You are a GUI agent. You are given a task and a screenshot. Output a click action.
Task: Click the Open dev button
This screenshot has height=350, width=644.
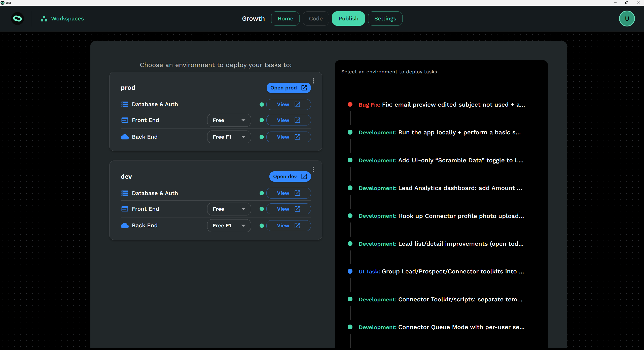pyautogui.click(x=290, y=176)
